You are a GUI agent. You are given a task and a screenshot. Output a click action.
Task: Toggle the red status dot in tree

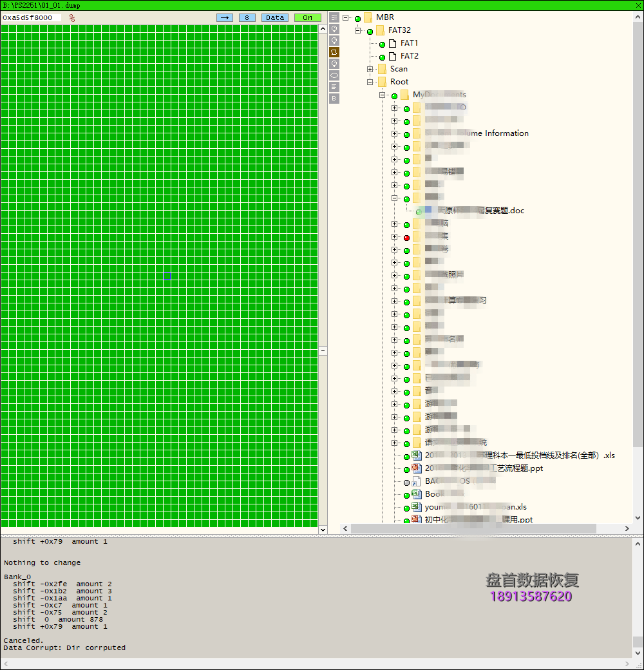406,238
